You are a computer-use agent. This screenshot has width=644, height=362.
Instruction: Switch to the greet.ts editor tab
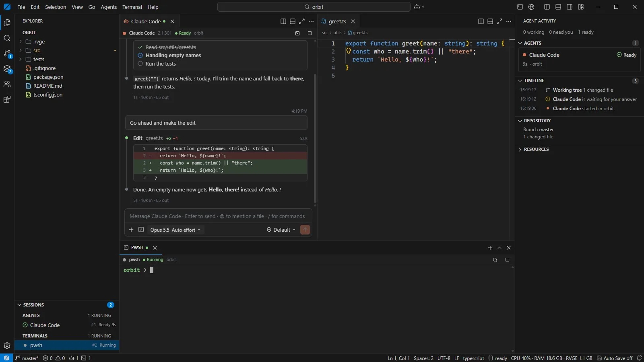point(337,21)
